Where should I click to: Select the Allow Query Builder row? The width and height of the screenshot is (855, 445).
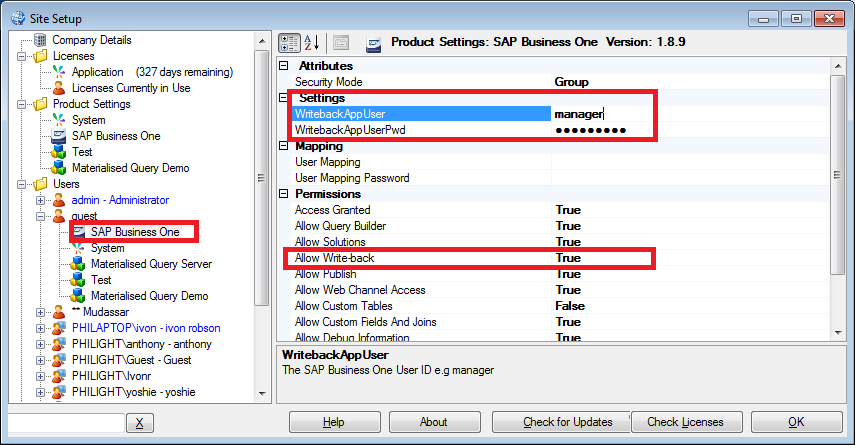(x=561, y=226)
